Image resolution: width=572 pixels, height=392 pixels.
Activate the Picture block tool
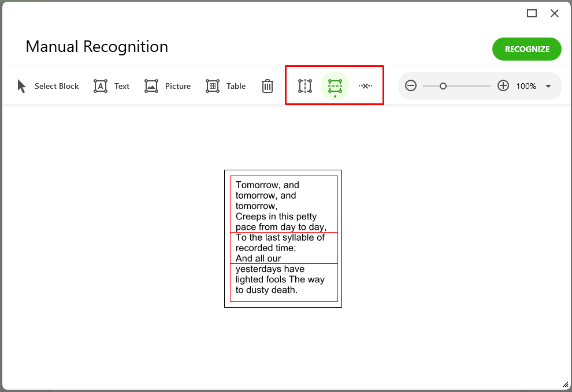coord(168,86)
